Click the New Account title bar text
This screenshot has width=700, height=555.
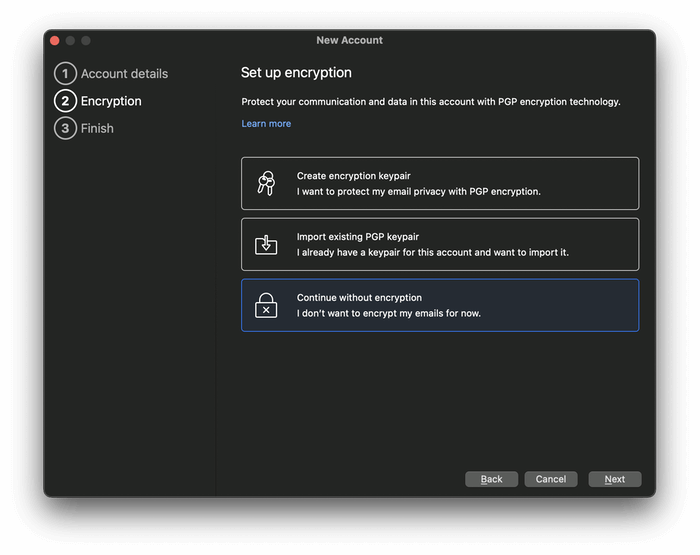pos(349,40)
